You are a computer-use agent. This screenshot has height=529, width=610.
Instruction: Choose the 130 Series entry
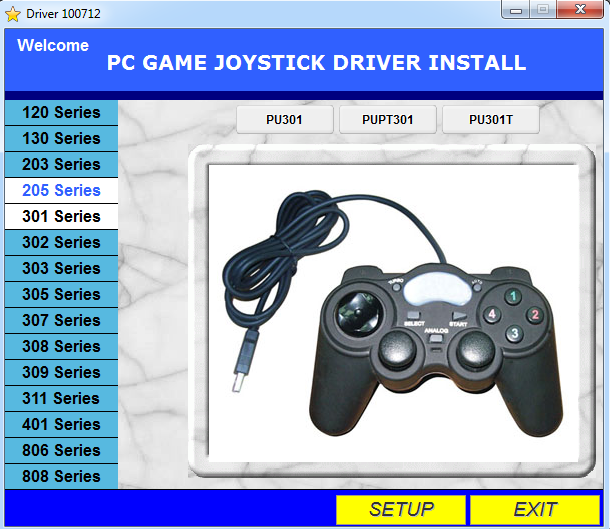[x=61, y=138]
